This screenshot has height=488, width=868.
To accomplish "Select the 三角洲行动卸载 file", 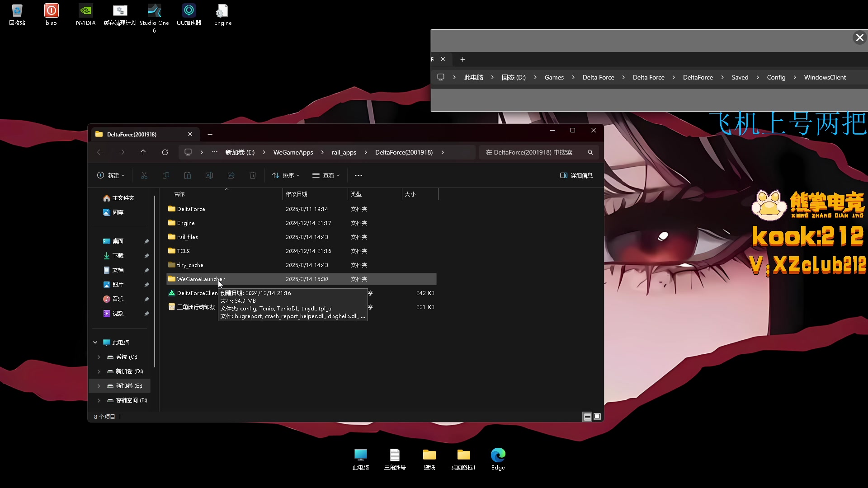I will 302,307.
